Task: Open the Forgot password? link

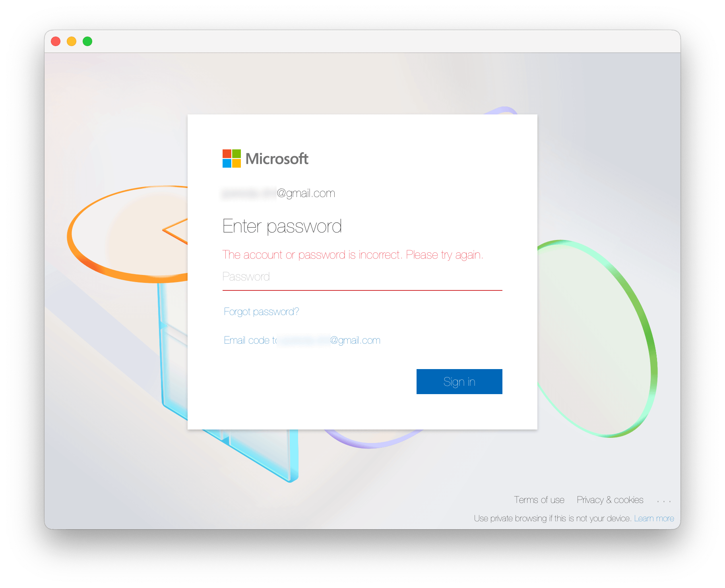Action: click(x=261, y=312)
